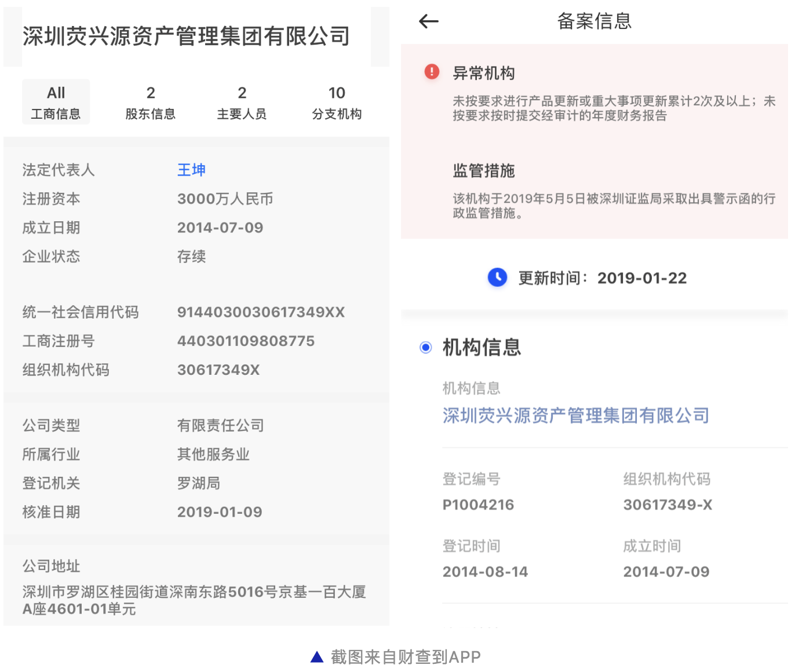Click registration authority 罗湖局
The image size is (795, 672).
point(199,483)
